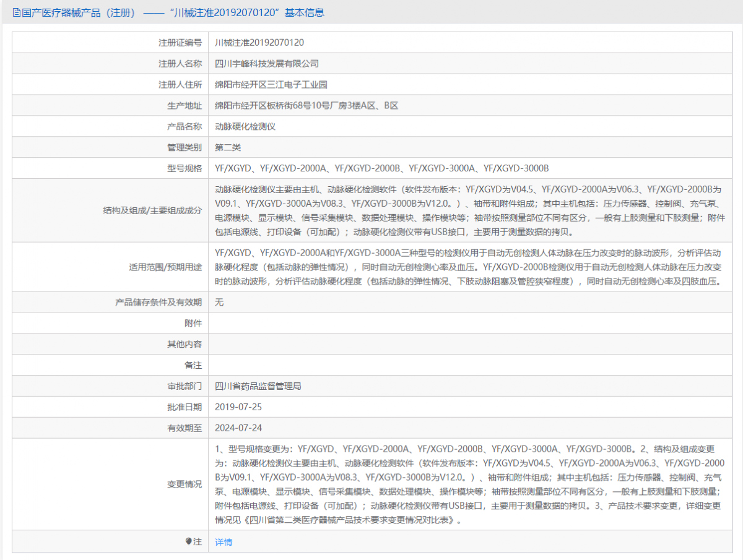
Task: Click the 注册证编号 label cell
Action: 110,43
